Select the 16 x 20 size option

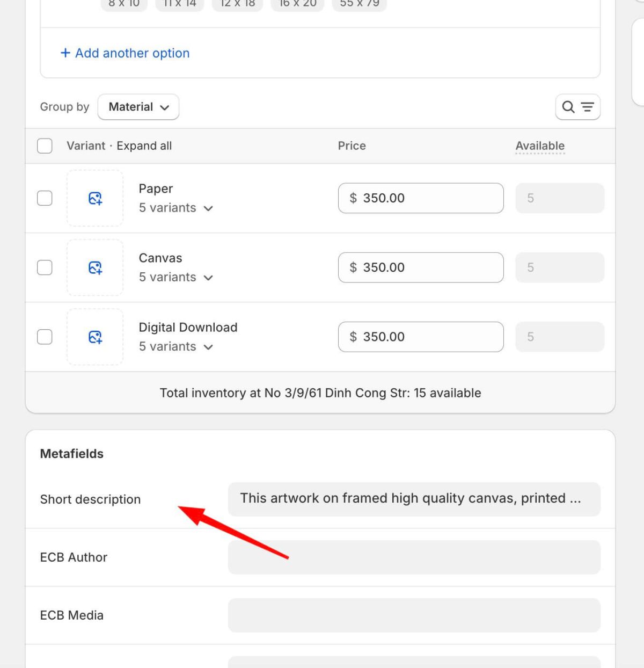pyautogui.click(x=297, y=3)
